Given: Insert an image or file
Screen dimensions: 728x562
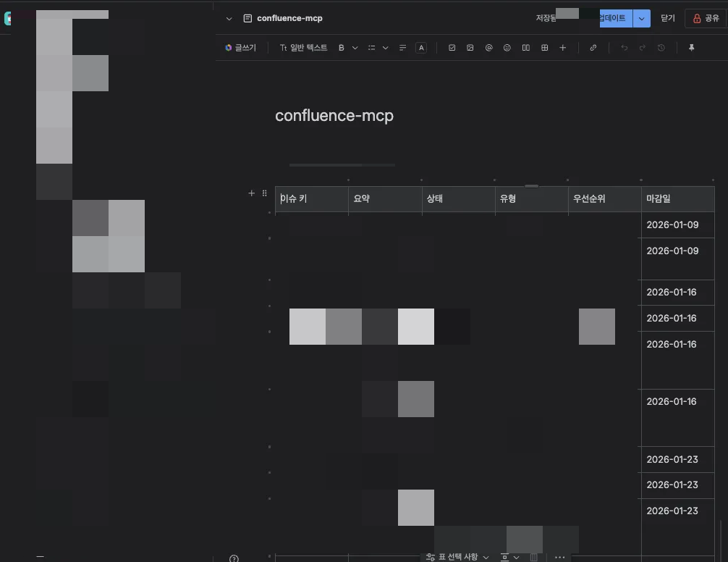Looking at the screenshot, I should click(x=470, y=48).
